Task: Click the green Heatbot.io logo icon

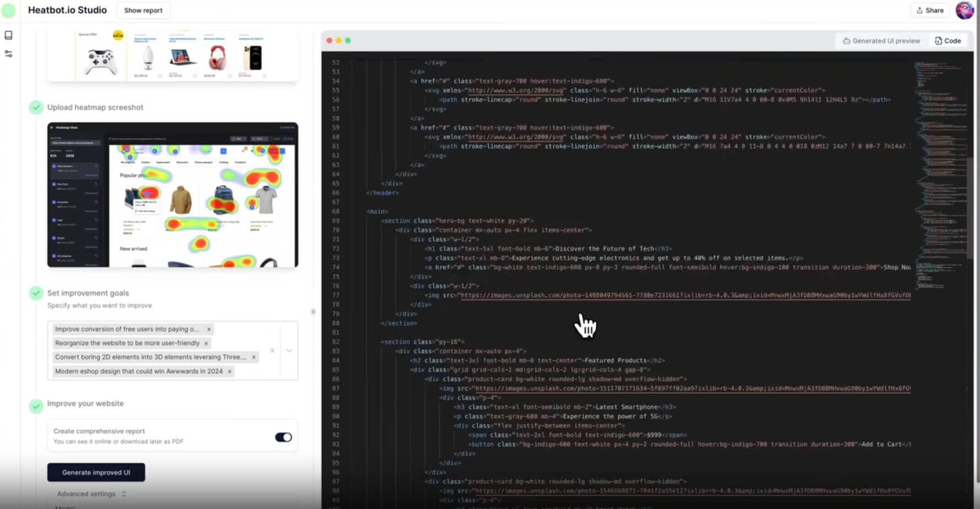Action: (9, 10)
